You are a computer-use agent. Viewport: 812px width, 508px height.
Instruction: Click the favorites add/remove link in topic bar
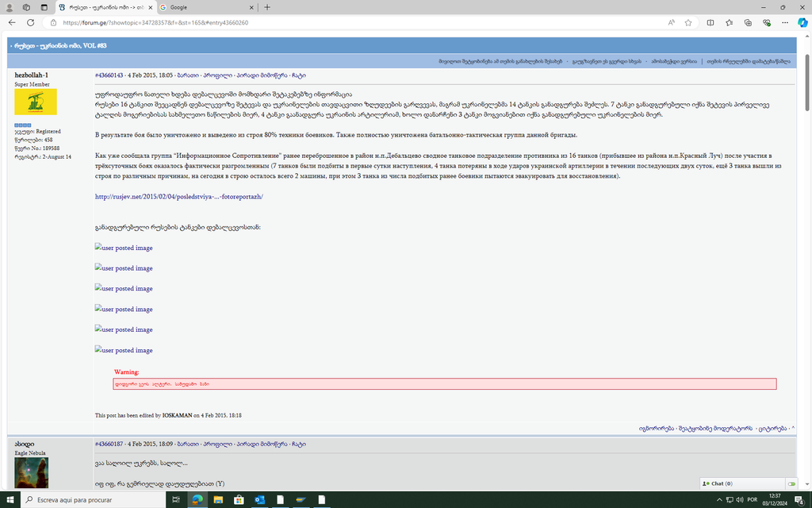749,61
